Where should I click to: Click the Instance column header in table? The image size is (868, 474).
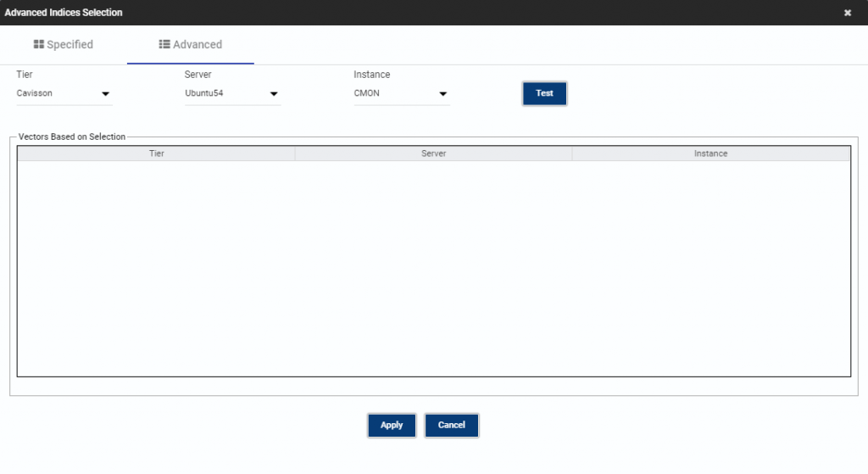(710, 153)
